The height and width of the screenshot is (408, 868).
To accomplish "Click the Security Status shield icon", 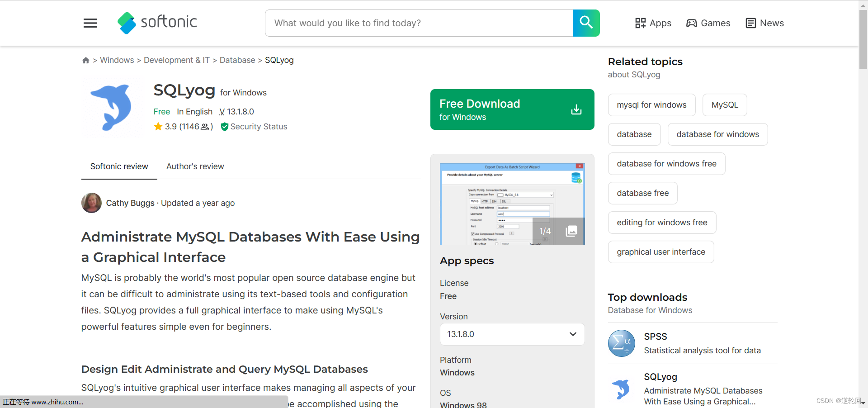I will click(x=225, y=127).
